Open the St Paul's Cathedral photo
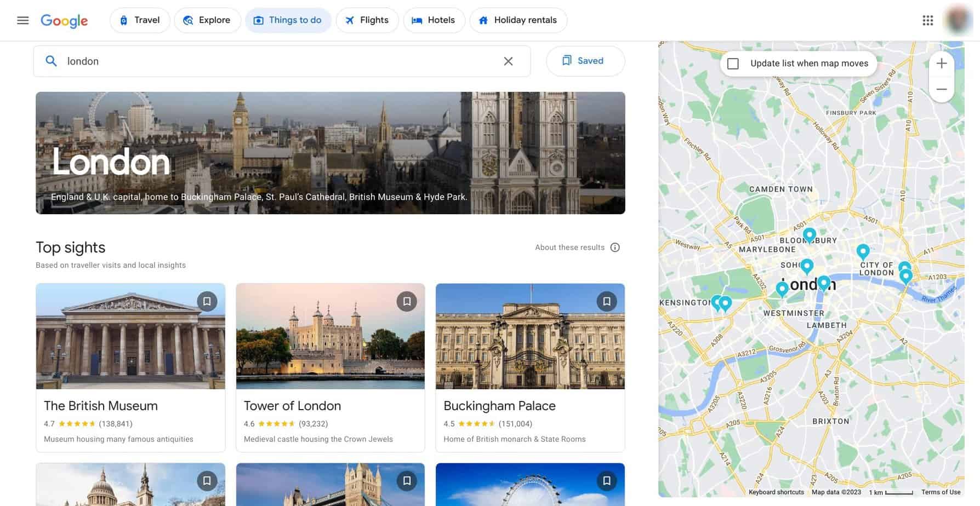The width and height of the screenshot is (980, 506). (130, 485)
